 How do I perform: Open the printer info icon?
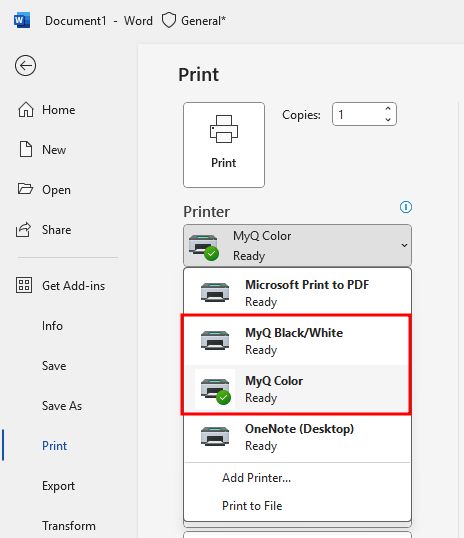[406, 207]
